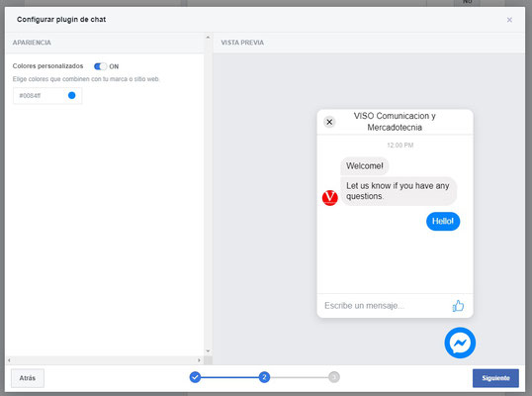
Task: Click the VISTA PREVIA header
Action: [x=242, y=43]
